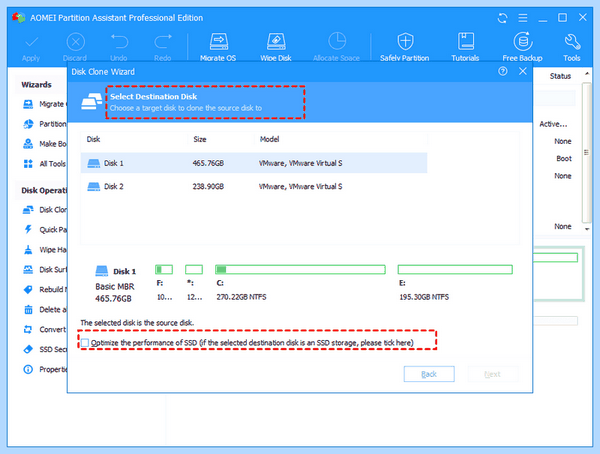Close the Disk Clone Wizard dialog
600x454 pixels.
523,71
